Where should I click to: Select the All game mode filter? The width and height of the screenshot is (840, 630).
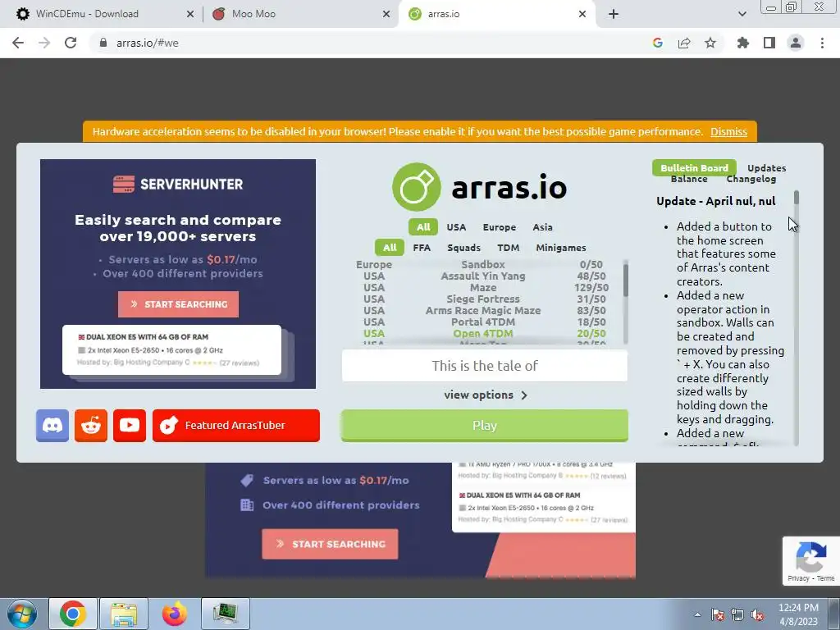click(390, 248)
